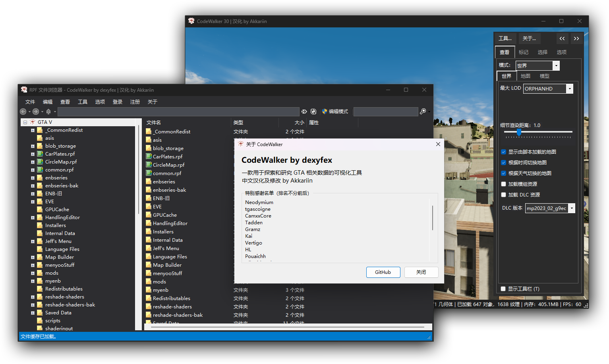Click the 工具... button in CodeWalker panel
The image size is (609, 364).
click(505, 39)
